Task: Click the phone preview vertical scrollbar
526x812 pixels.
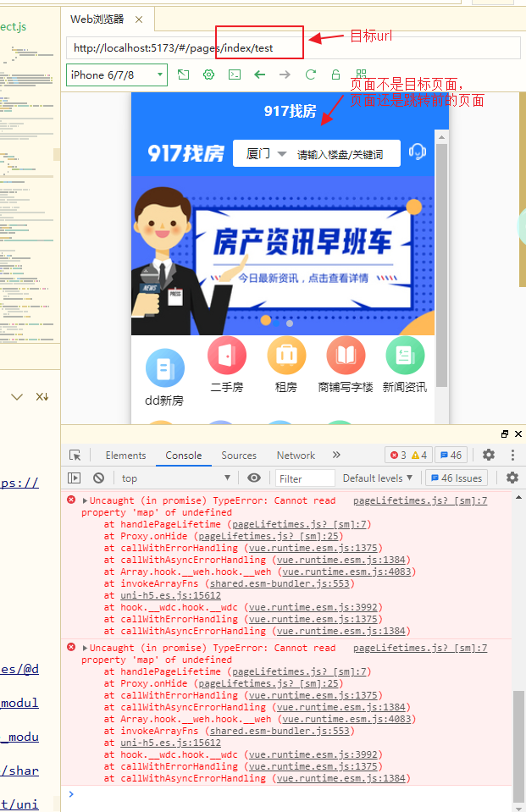Action: tap(441, 265)
